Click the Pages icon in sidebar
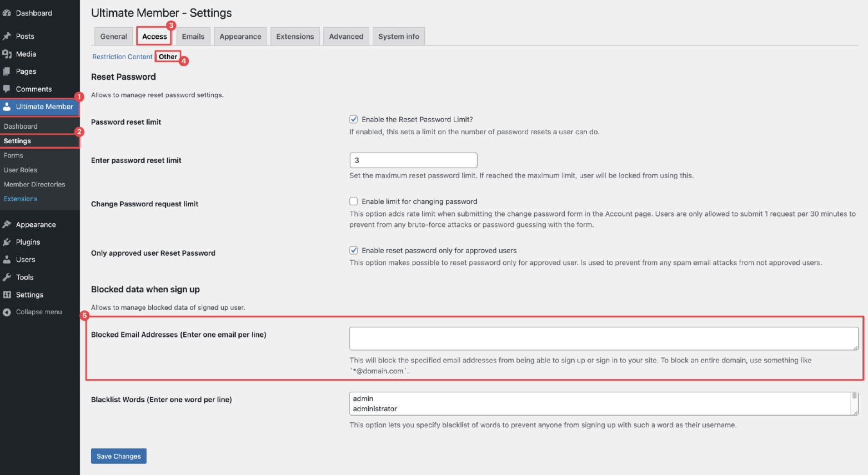The height and width of the screenshot is (475, 868). point(7,72)
